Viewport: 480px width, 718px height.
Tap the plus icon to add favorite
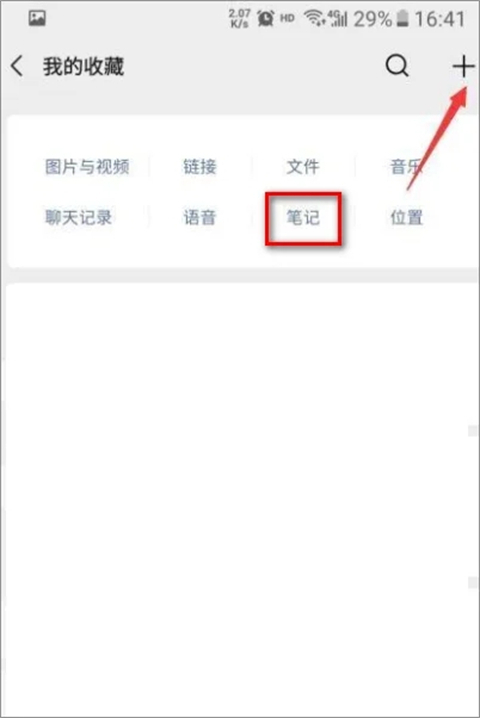click(464, 66)
